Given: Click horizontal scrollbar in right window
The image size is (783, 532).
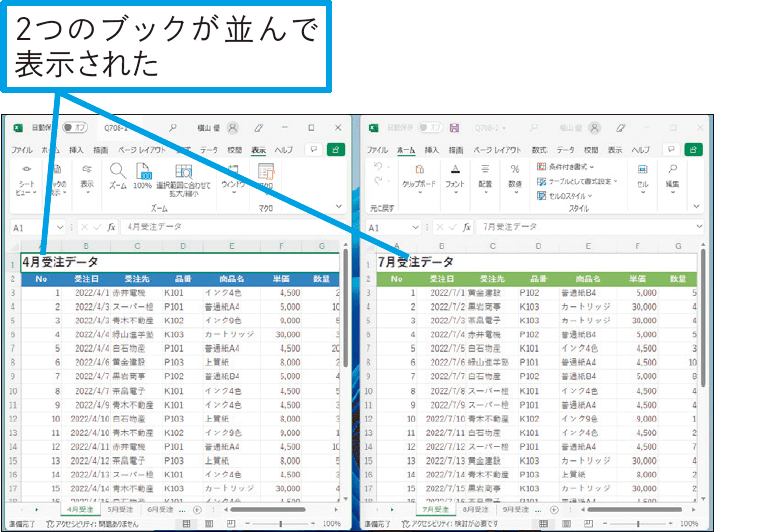Looking at the screenshot, I should [635, 510].
